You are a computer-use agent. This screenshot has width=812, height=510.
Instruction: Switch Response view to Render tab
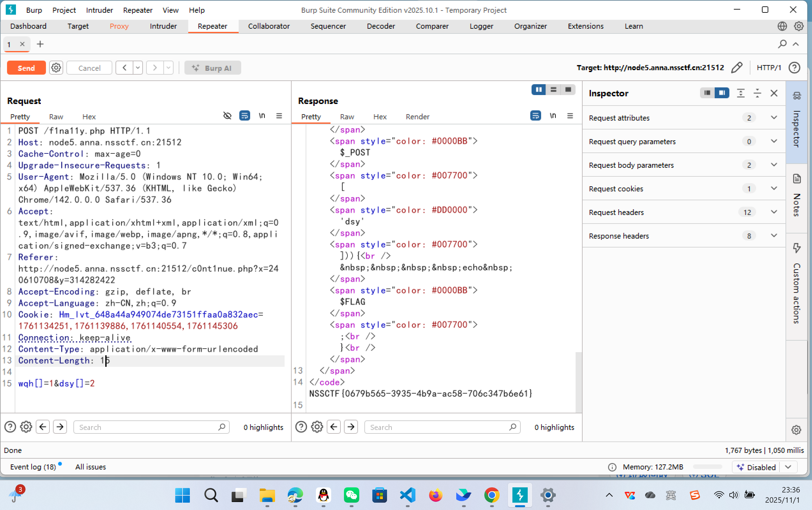(x=417, y=117)
